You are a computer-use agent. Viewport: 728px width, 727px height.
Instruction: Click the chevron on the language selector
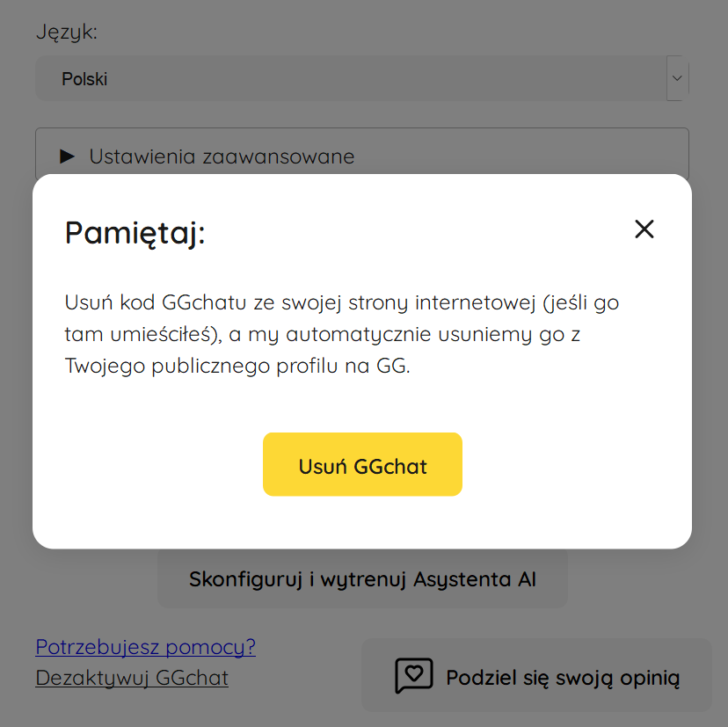676,77
